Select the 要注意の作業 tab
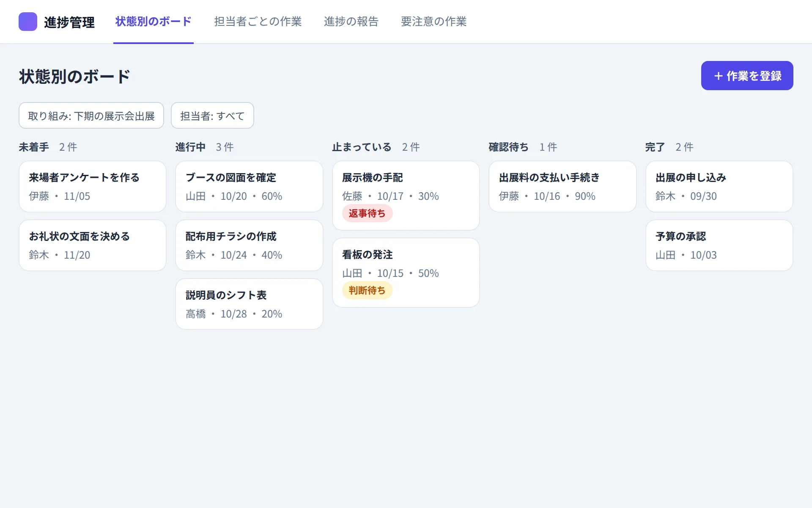The image size is (812, 508). tap(433, 22)
